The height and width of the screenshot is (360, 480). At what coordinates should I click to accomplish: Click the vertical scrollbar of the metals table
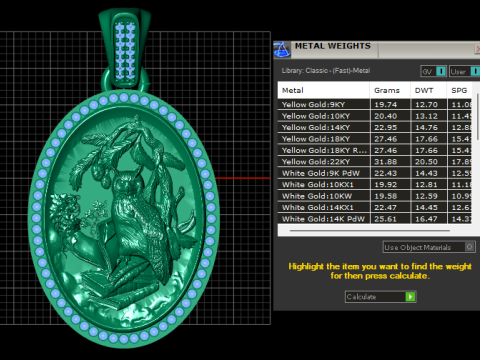(478, 117)
